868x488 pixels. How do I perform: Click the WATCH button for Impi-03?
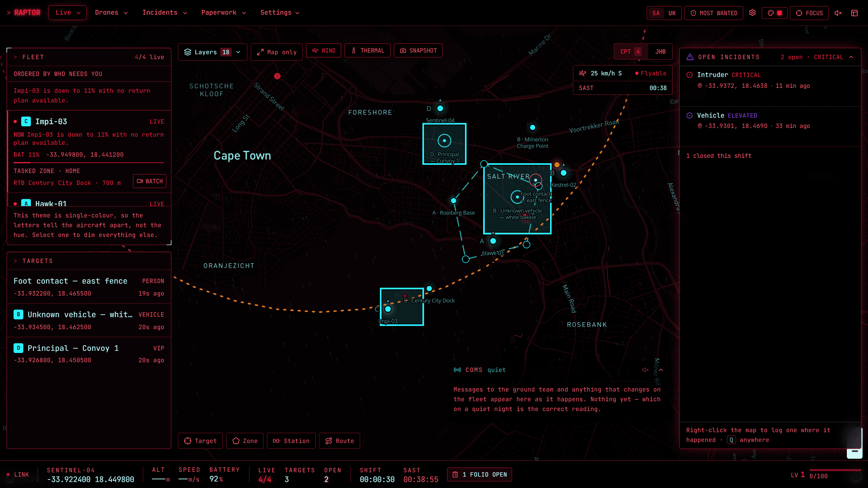pyautogui.click(x=150, y=181)
